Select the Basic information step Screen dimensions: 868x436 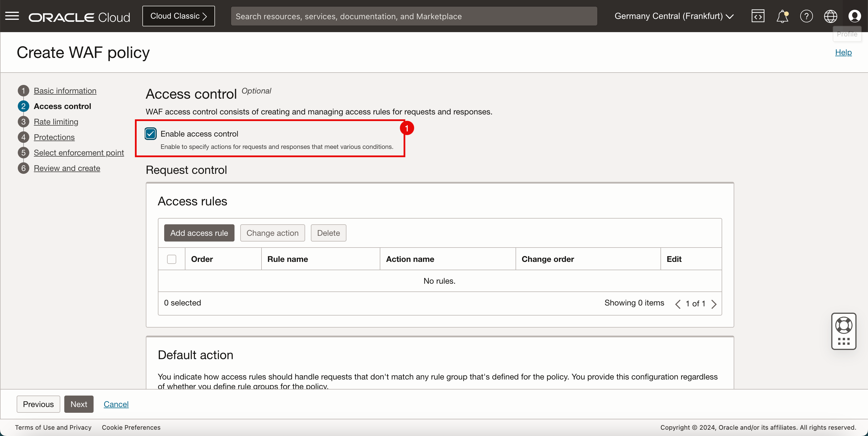pos(65,89)
